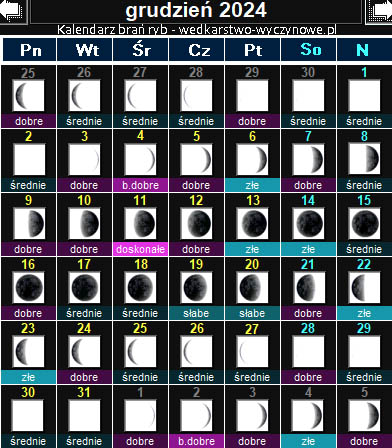Click day number 12

(196, 200)
